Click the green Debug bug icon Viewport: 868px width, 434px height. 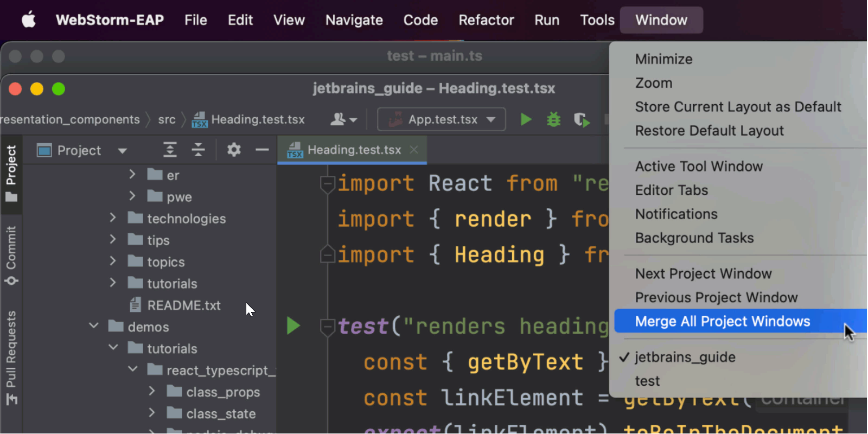click(554, 119)
